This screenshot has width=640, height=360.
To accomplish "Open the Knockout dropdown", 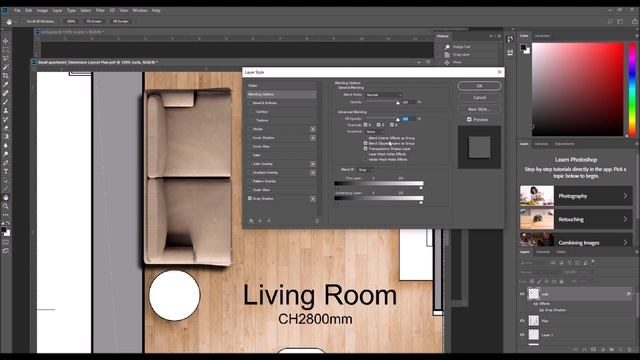I will tap(374, 132).
